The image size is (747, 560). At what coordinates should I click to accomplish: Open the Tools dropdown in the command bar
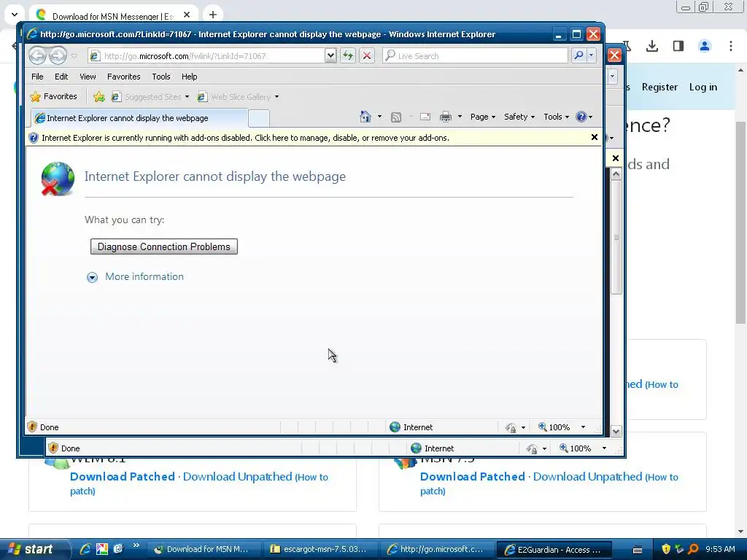[x=556, y=117]
